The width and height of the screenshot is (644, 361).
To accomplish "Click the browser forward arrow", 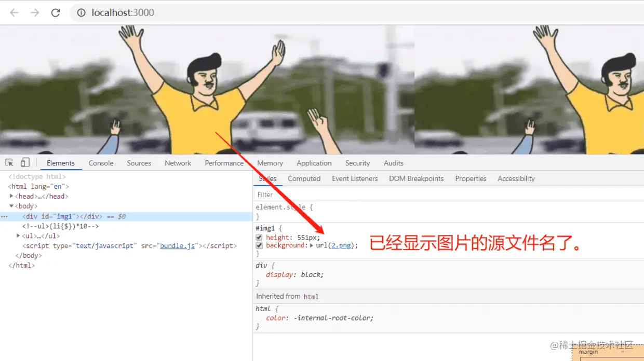I will 35,13.
